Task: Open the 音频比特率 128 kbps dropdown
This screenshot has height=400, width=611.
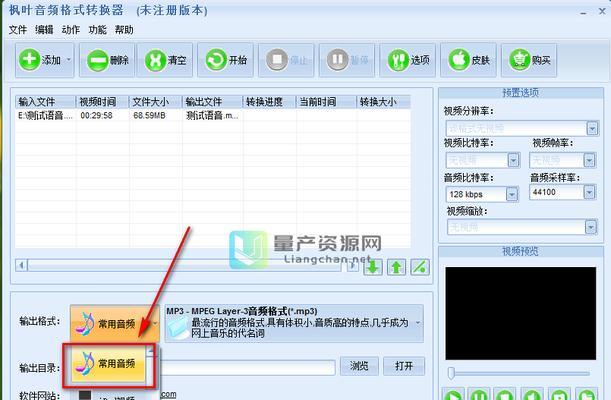Action: (x=512, y=194)
